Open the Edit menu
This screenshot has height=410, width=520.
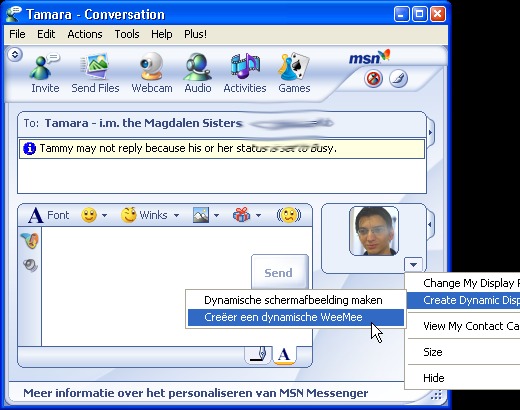click(x=46, y=34)
